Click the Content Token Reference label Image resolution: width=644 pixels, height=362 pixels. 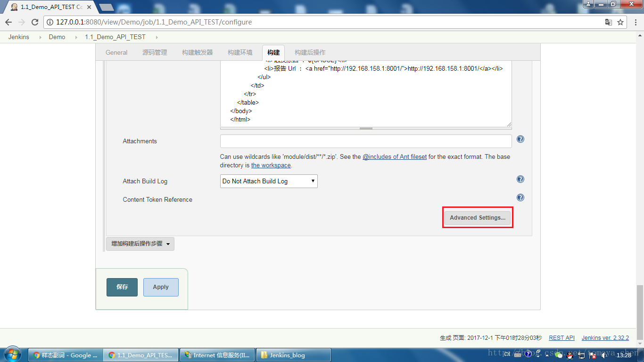click(x=157, y=199)
